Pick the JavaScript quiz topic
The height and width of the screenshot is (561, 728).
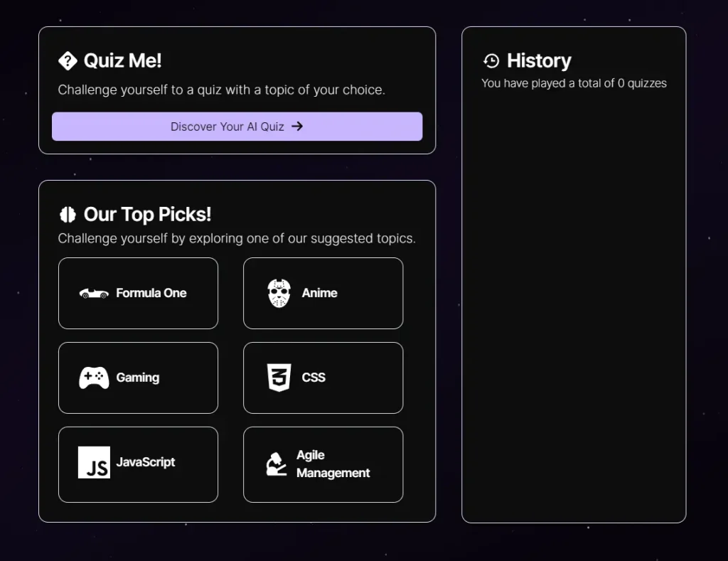coord(138,464)
